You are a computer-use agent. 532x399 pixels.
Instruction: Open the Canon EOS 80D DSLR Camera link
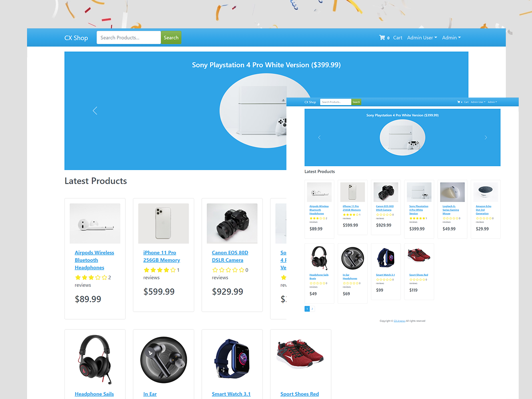230,256
